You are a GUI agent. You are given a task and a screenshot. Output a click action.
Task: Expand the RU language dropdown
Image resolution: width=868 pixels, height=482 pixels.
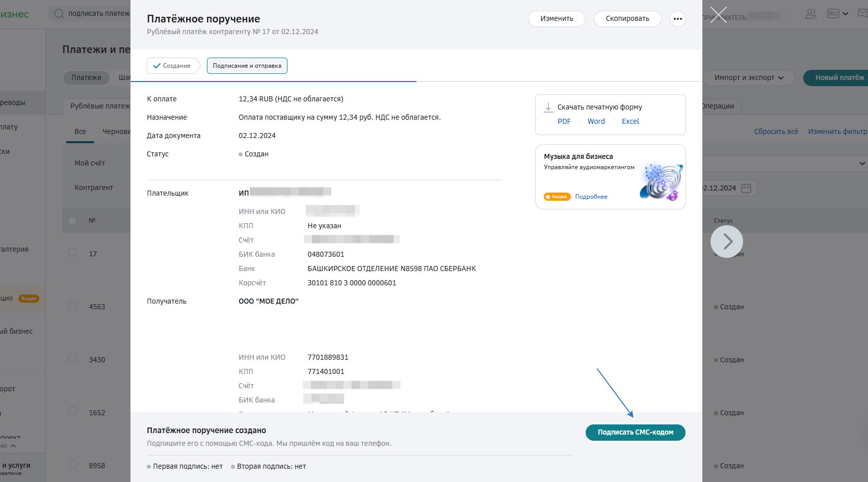[x=838, y=14]
